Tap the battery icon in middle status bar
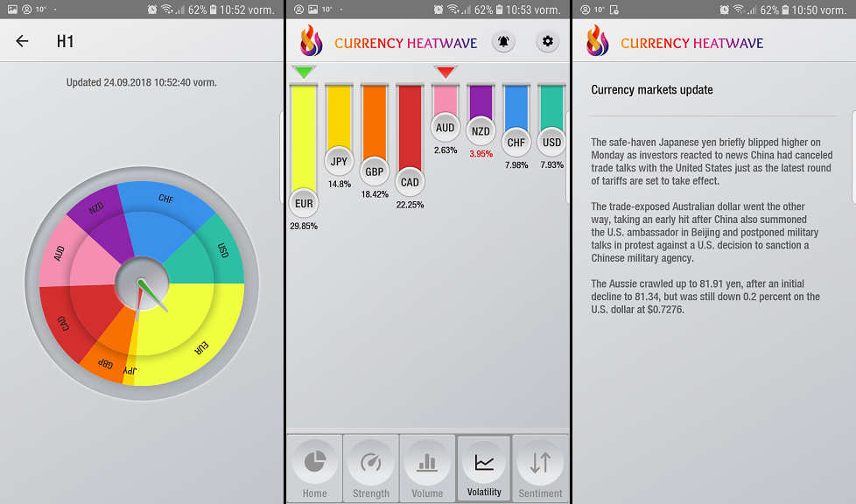Screen dimensions: 856x504 (x=499, y=10)
